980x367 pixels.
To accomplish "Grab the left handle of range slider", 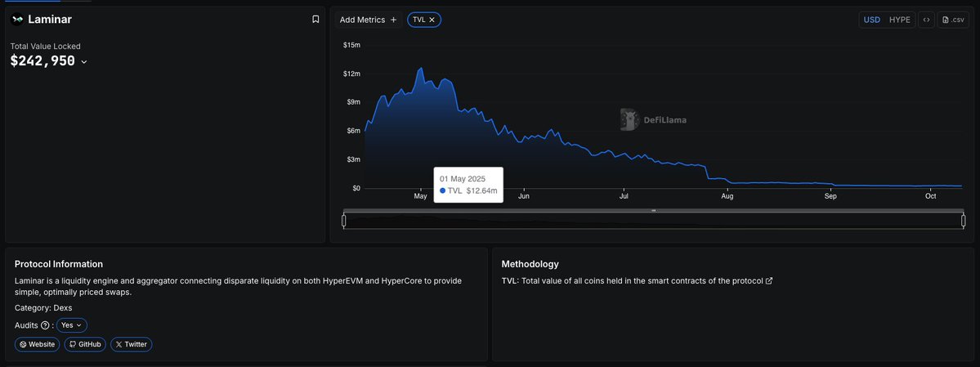I will (x=344, y=220).
